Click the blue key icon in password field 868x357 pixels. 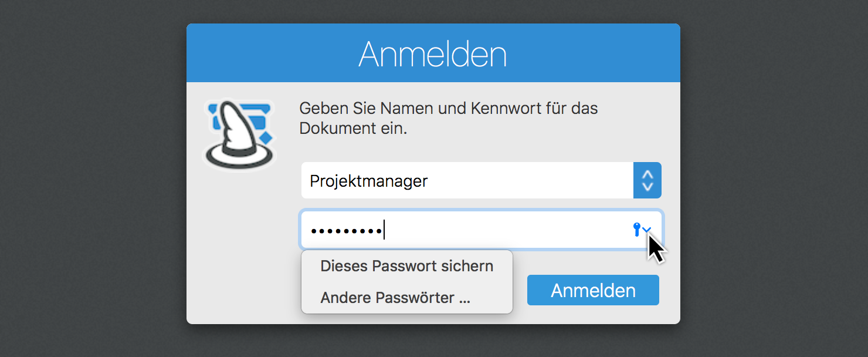coord(637,230)
